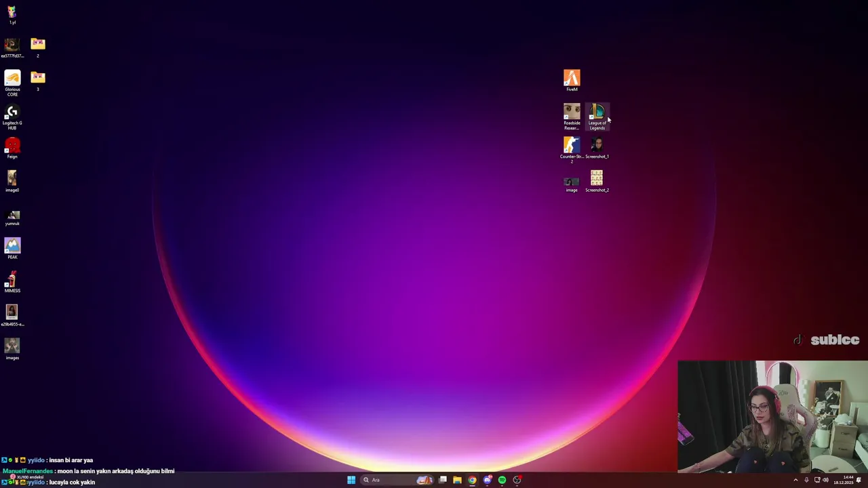Select the Logitech G HUB shortcut
868x488 pixels.
point(12,117)
